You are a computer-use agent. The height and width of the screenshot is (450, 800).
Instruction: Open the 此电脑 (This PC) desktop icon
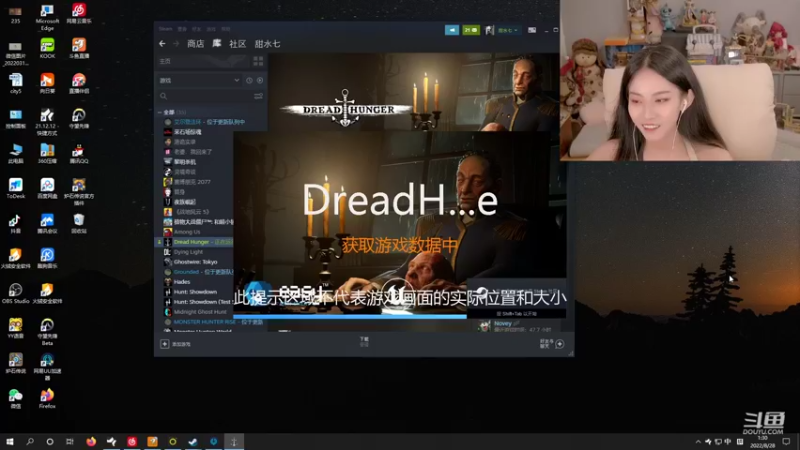[x=15, y=154]
